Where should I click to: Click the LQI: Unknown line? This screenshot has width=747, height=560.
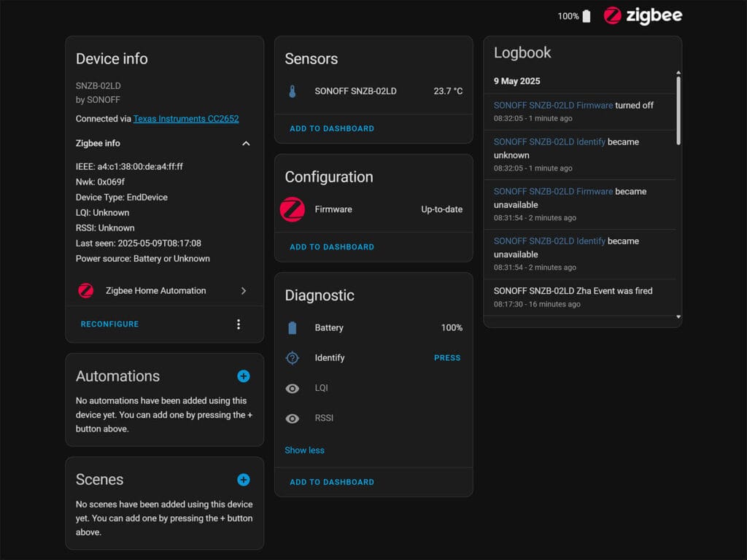(102, 212)
